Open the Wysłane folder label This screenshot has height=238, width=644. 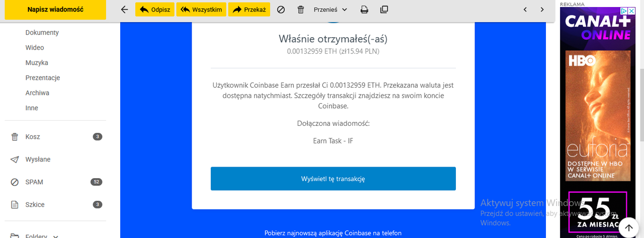tap(38, 160)
